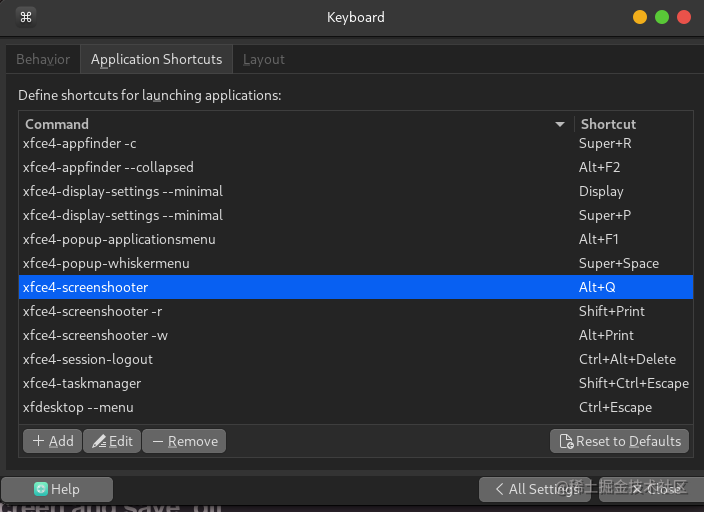Click the Command column sort arrow

559,124
